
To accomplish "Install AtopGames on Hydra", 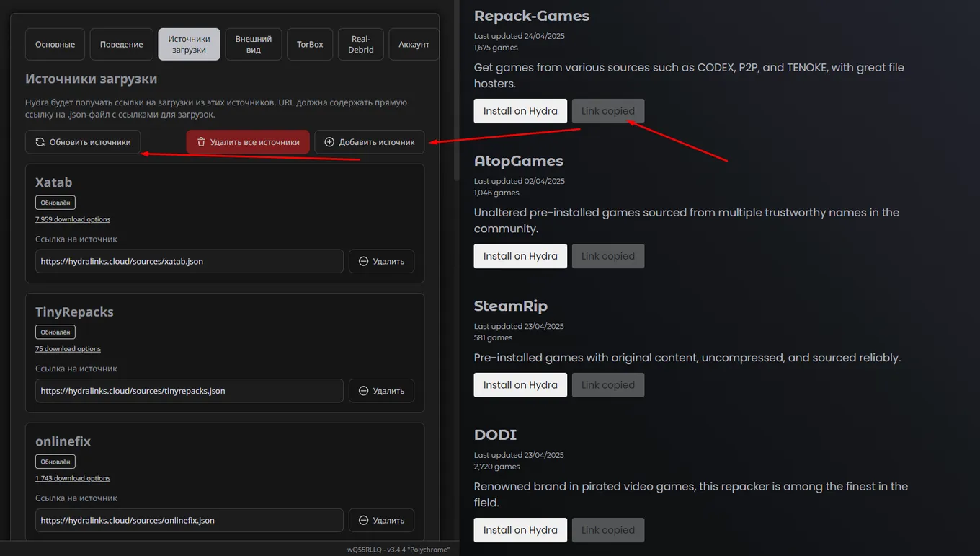I will point(520,256).
